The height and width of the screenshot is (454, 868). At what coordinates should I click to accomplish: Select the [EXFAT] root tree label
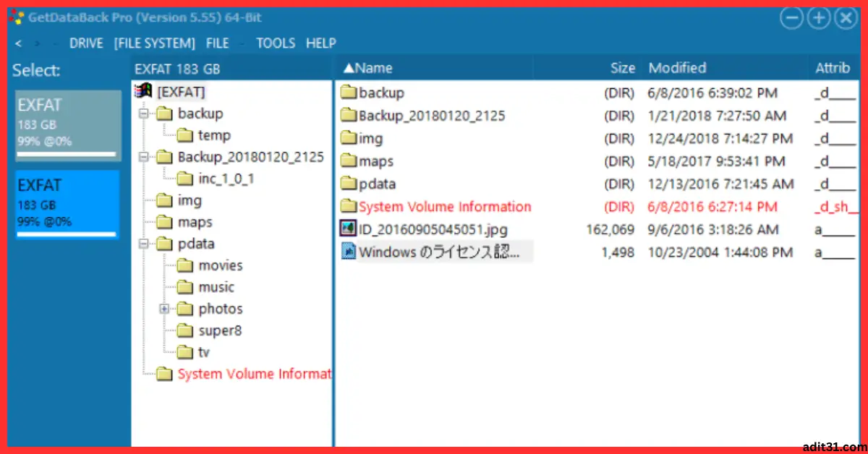[x=181, y=92]
